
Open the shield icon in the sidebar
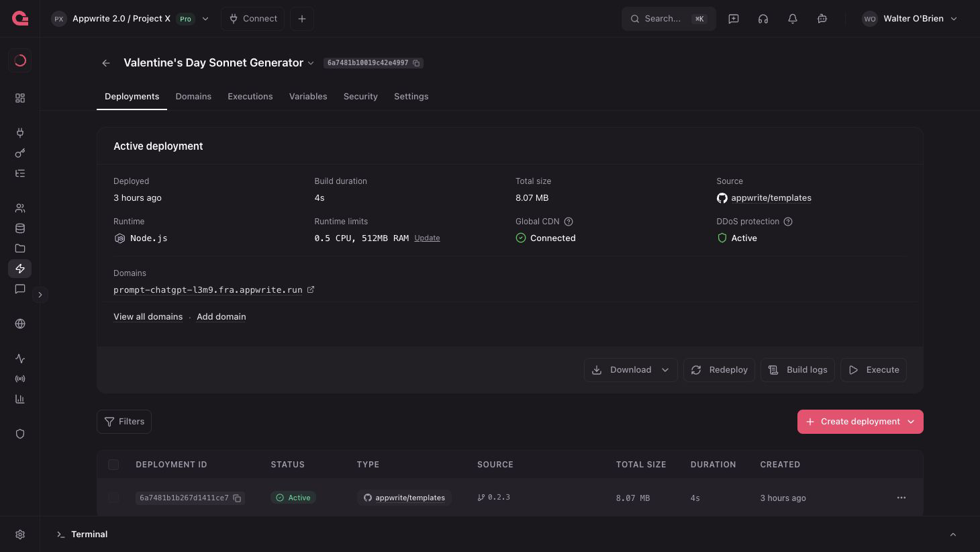tap(20, 434)
